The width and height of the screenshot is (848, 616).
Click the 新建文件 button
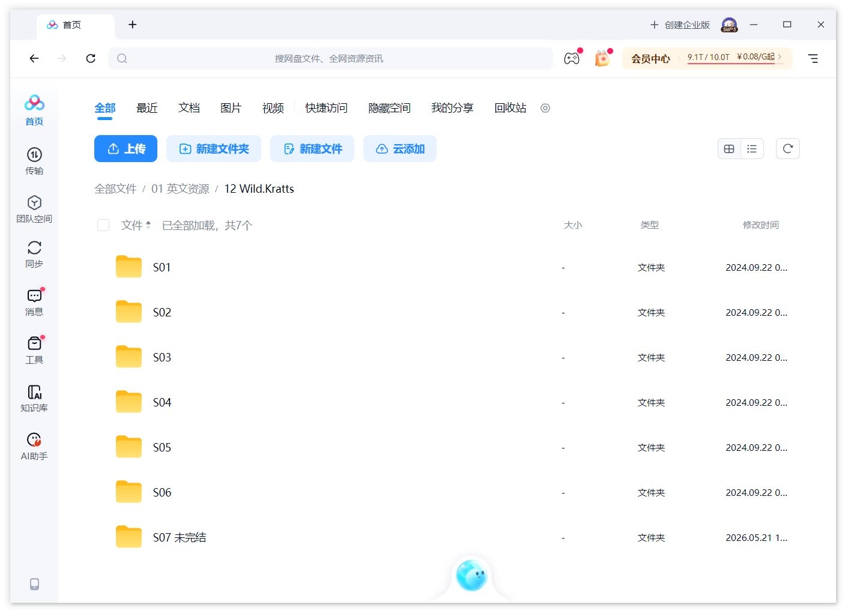click(x=312, y=149)
